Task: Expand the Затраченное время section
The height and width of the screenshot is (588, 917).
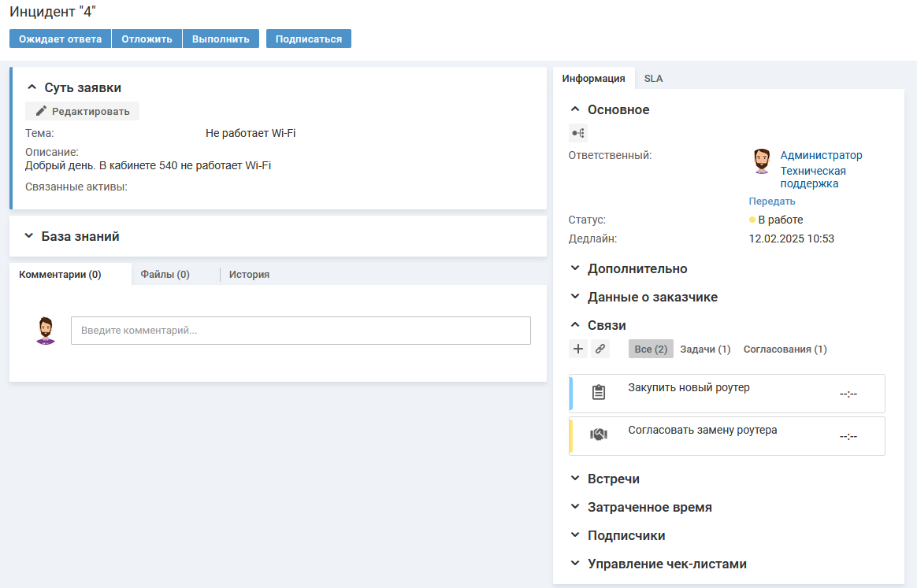Action: (x=649, y=508)
